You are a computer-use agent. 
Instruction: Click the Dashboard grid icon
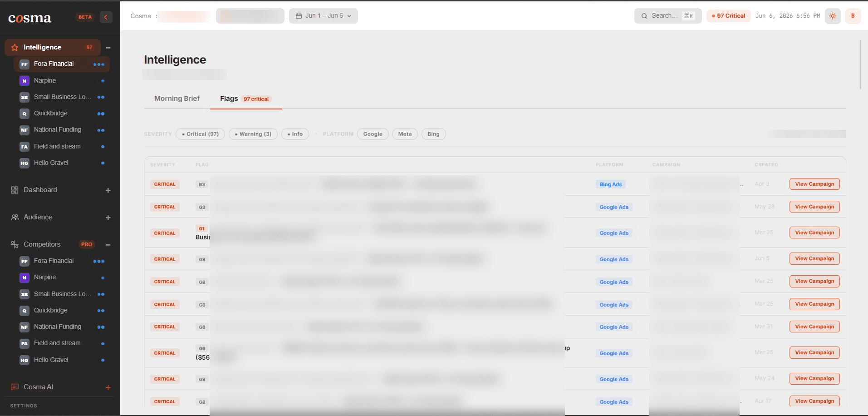point(15,190)
